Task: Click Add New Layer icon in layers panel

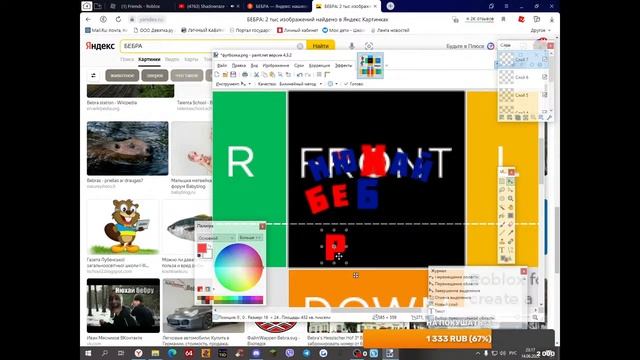Action: click(x=502, y=118)
